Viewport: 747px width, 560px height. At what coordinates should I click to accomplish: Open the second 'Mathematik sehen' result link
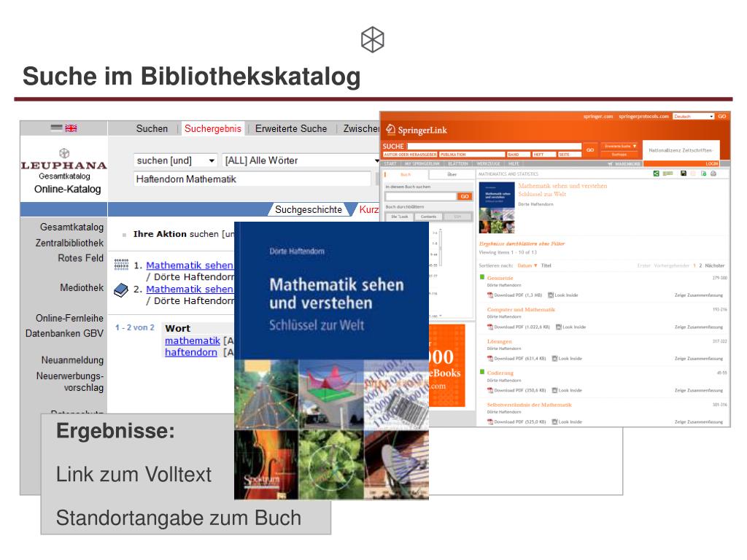[190, 289]
